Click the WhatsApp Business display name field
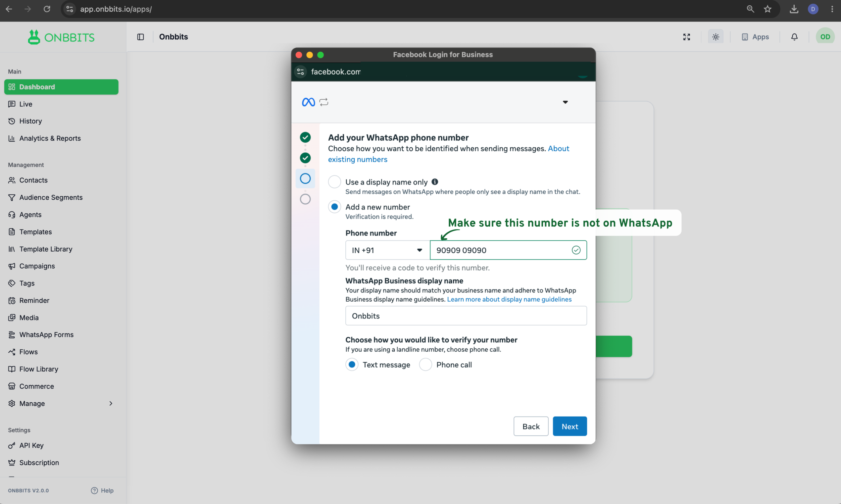841x504 pixels. [x=466, y=316]
